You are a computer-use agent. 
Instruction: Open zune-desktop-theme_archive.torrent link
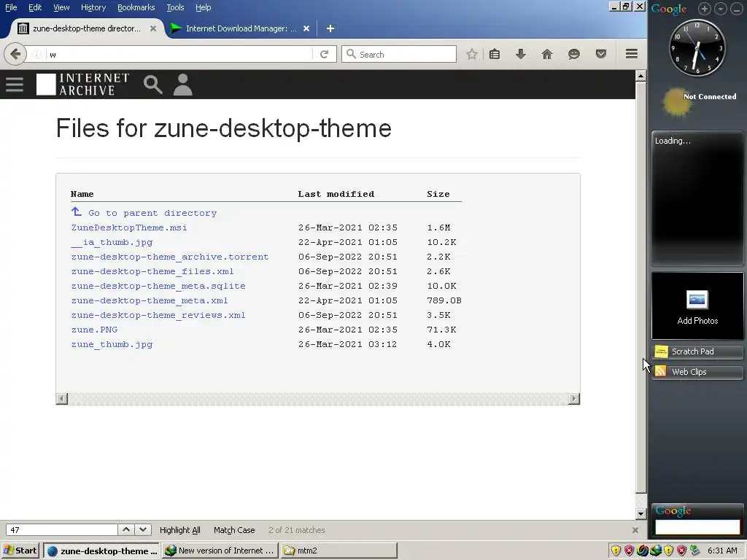click(169, 257)
